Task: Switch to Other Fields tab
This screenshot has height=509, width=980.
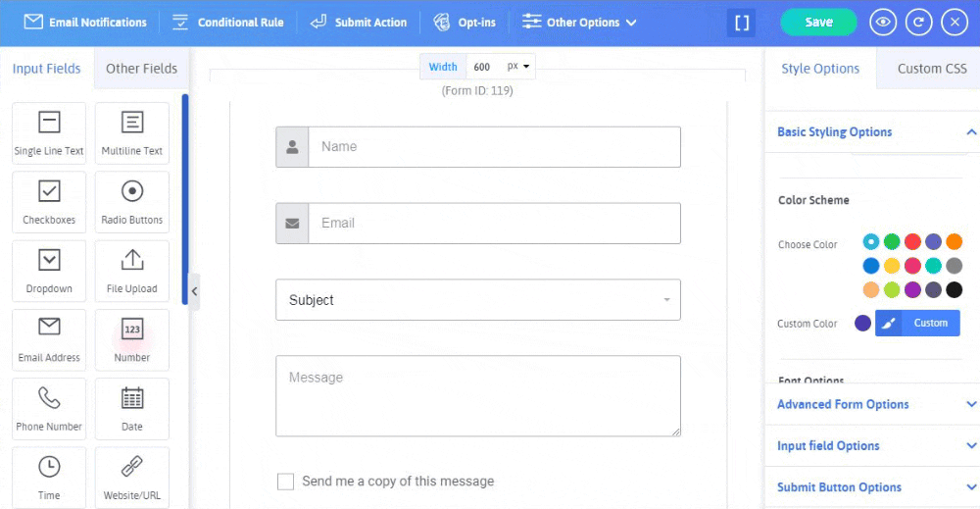Action: coord(141,68)
